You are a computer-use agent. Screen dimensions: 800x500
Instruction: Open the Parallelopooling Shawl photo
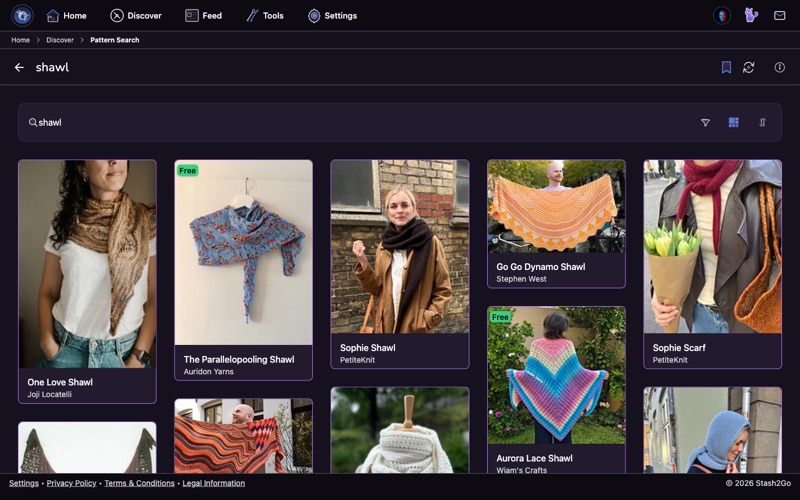(243, 253)
